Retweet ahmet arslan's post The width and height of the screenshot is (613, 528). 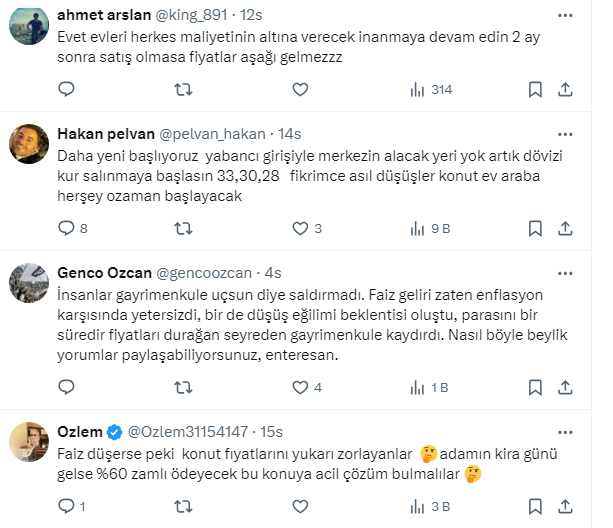183,89
